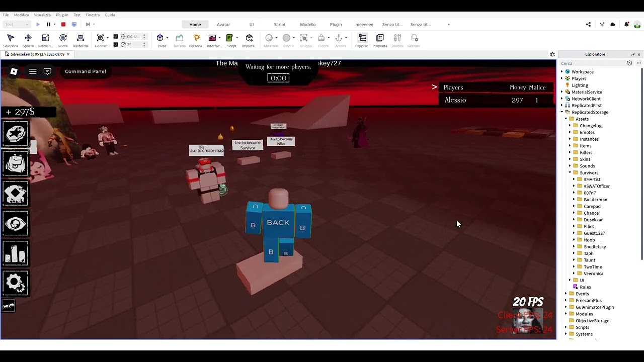644x362 pixels.
Task: Click the Explorer vertical scrollbar
Action: click(641, 163)
